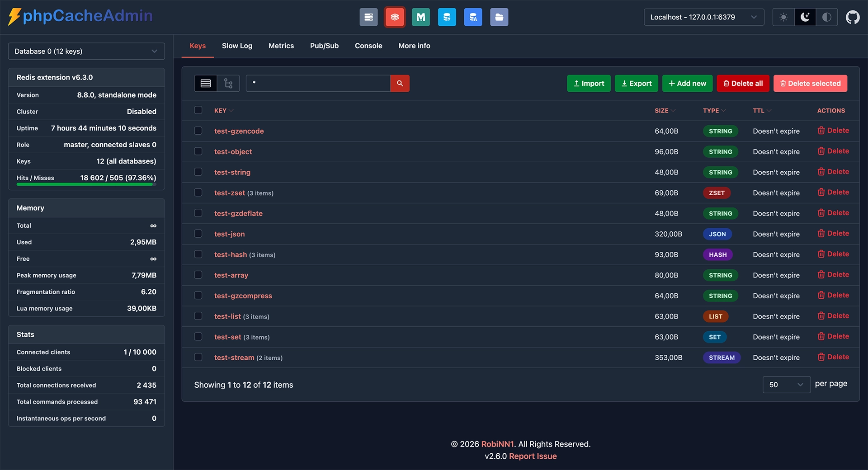The height and width of the screenshot is (470, 868).
Task: Tick checkbox for test-gzencode
Action: pos(198,131)
